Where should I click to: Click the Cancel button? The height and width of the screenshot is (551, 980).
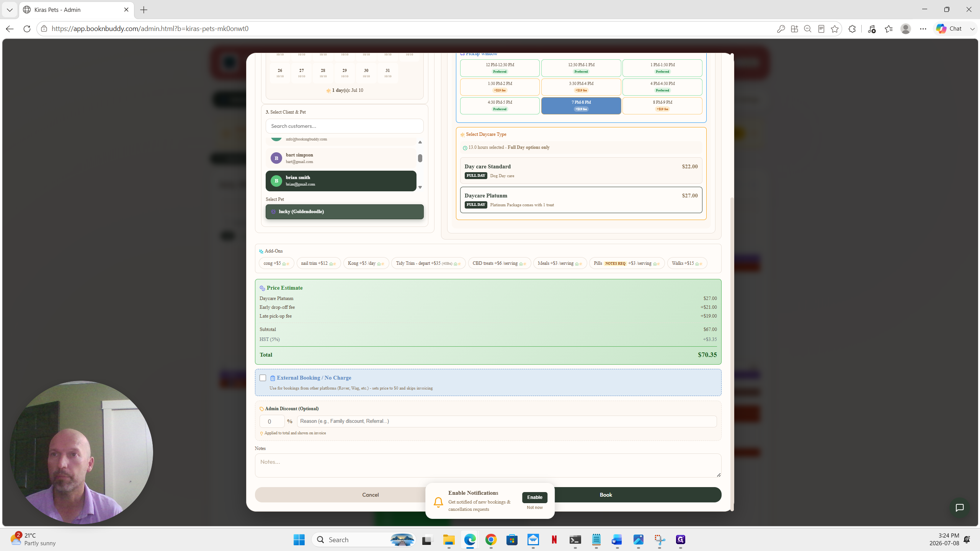(370, 495)
